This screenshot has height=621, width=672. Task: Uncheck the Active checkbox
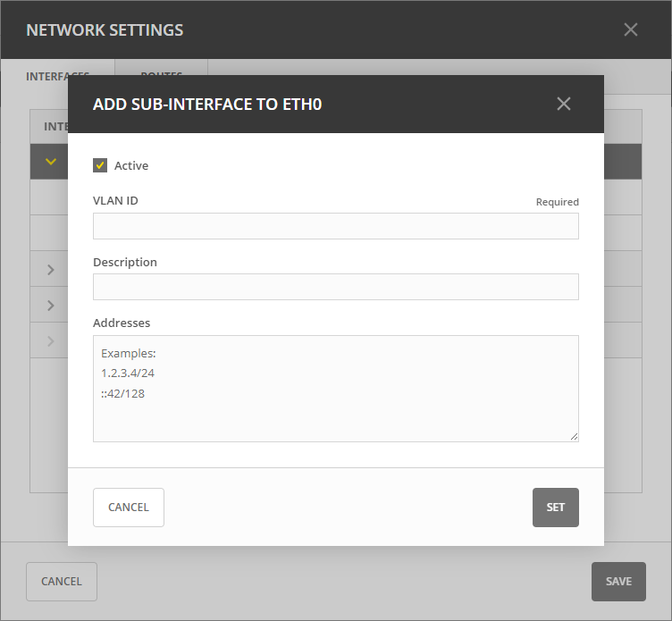click(x=100, y=165)
